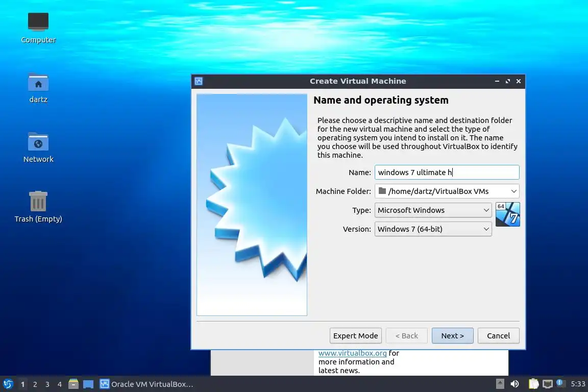Focus the Name text field

coord(447,172)
